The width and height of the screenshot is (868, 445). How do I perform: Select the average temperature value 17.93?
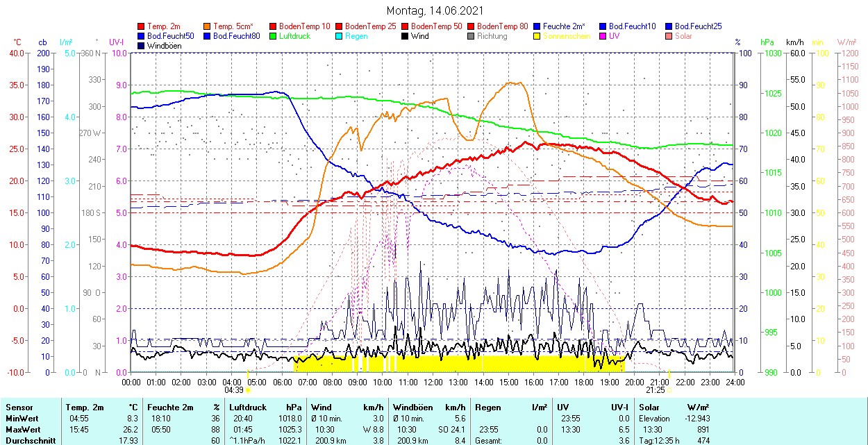click(128, 441)
